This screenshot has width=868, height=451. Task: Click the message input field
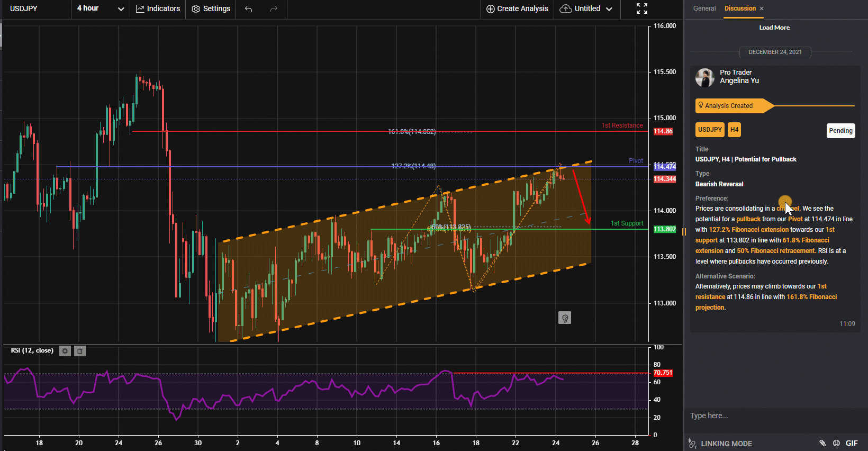point(775,416)
